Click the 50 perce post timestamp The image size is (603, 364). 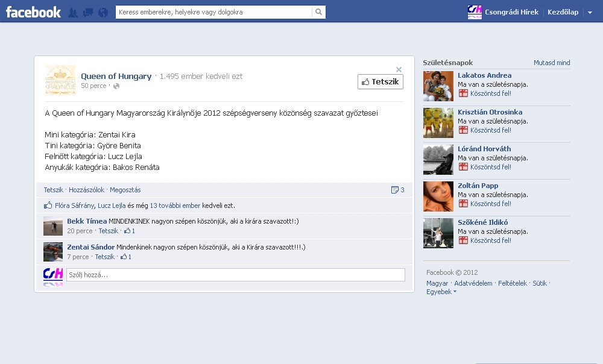93,86
